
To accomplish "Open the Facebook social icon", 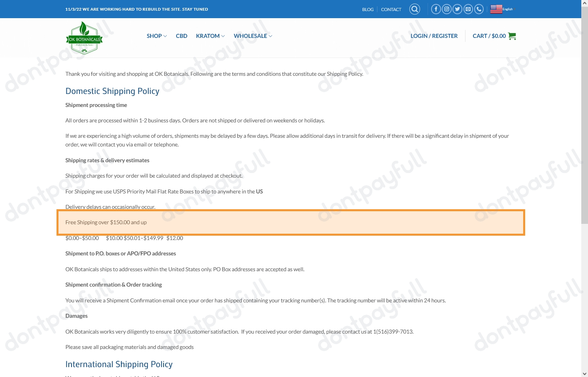I will tap(436, 9).
